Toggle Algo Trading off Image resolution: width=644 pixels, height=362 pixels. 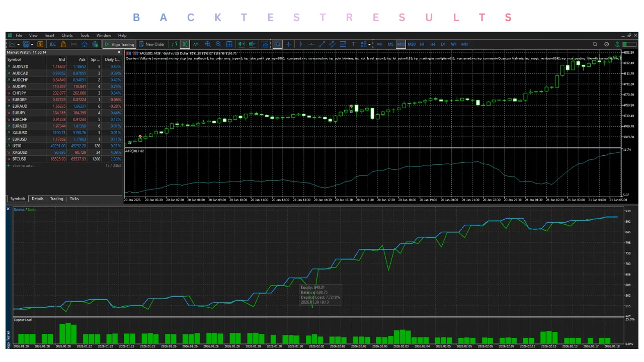[x=119, y=44]
